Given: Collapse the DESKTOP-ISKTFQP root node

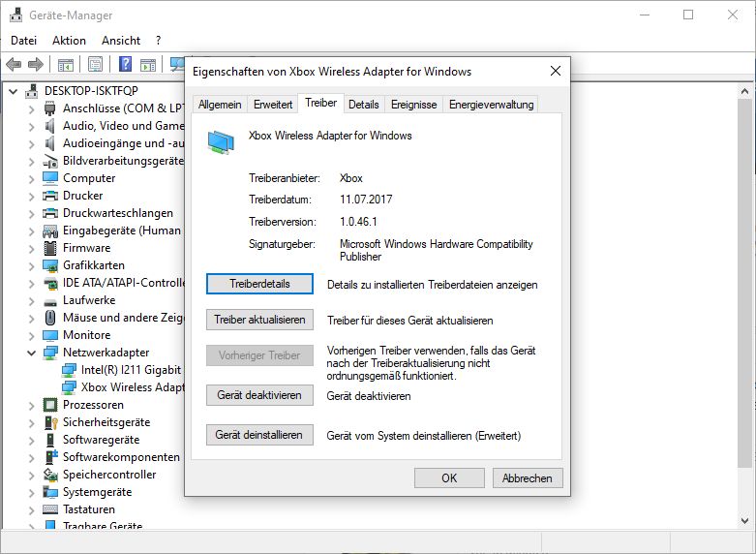Looking at the screenshot, I should point(13,91).
